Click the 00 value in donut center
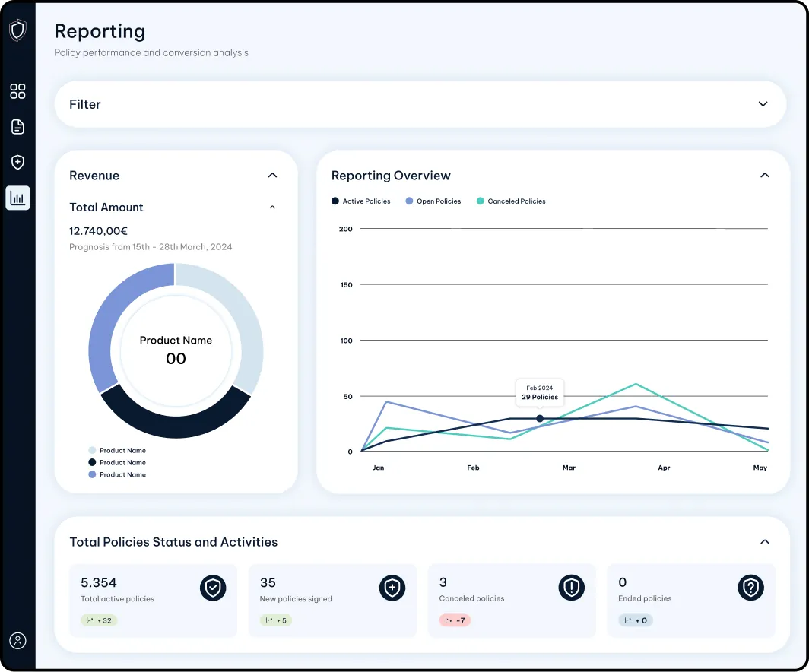Viewport: 809px width, 672px height. 176,359
